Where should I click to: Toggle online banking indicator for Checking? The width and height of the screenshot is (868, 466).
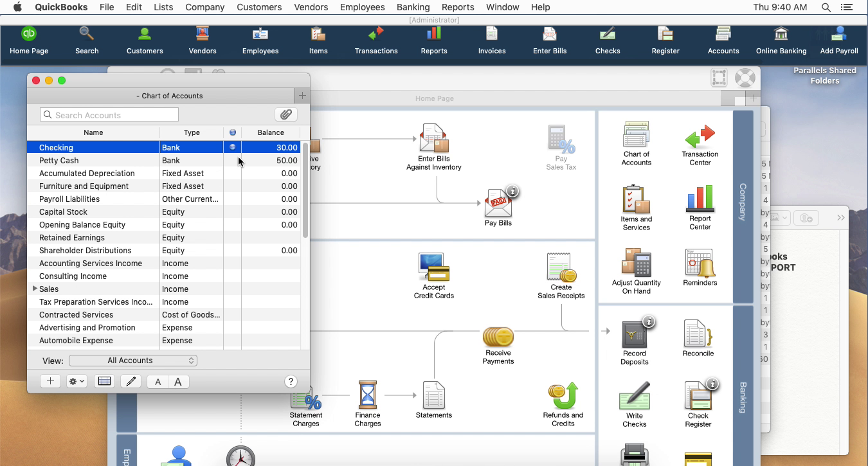tap(233, 147)
